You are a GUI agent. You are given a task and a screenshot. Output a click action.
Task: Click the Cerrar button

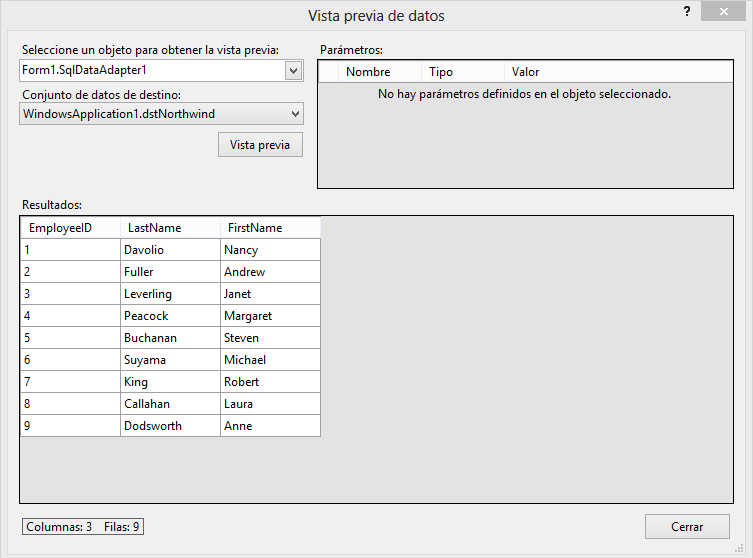tap(687, 527)
